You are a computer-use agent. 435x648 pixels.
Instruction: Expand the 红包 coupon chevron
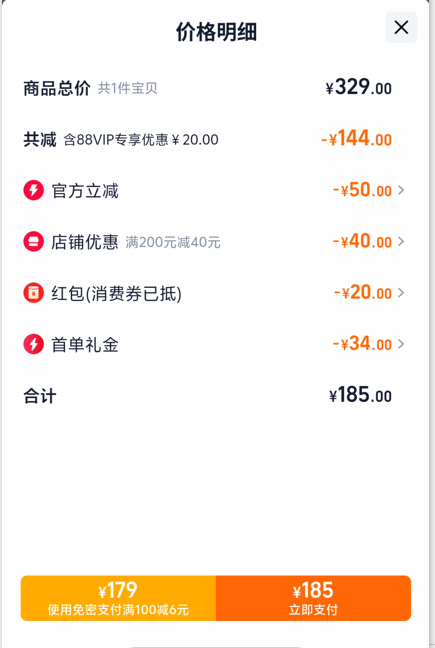pos(401,293)
